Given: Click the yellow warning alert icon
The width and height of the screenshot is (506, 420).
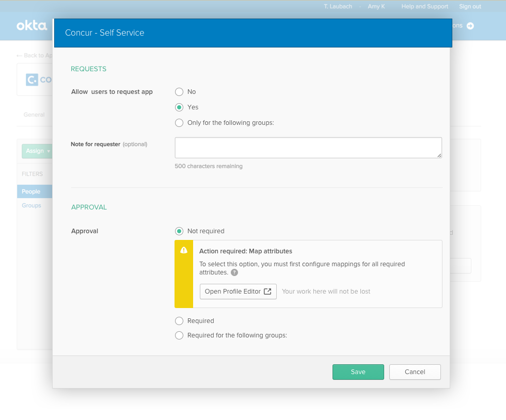Looking at the screenshot, I should [x=184, y=250].
